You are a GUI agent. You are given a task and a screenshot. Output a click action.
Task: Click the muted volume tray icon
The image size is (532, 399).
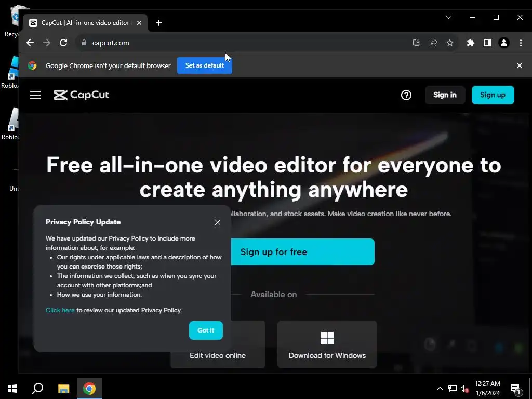pos(464,389)
